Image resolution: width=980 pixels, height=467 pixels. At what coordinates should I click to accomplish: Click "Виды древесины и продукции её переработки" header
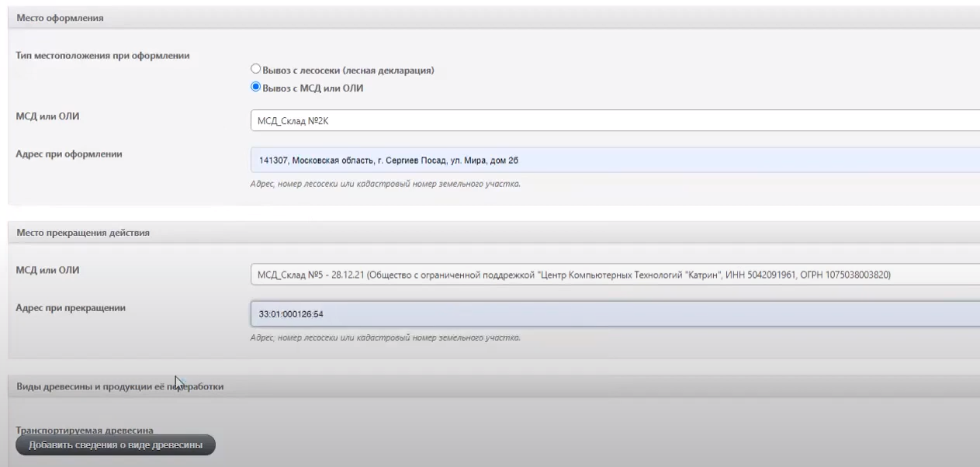(120, 386)
